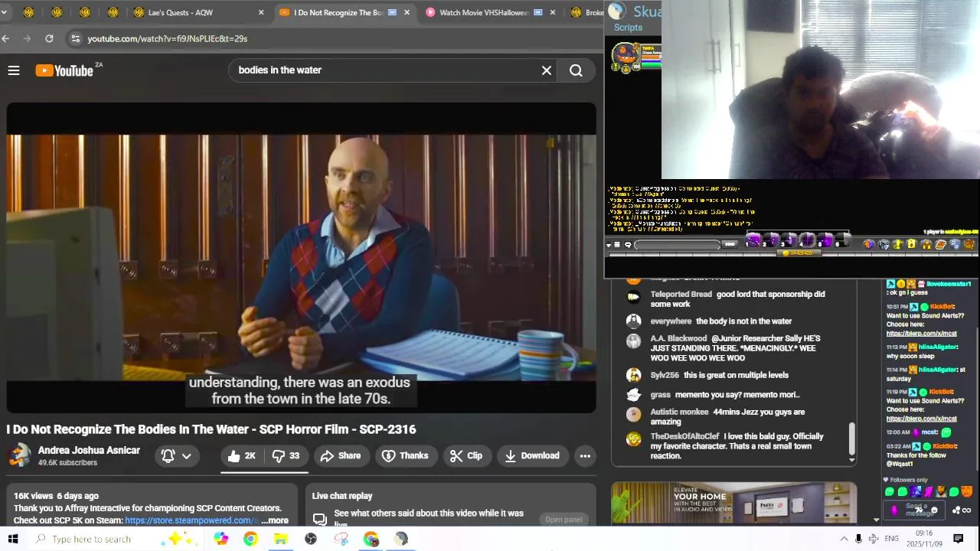
Task: Download the video
Action: [532, 456]
